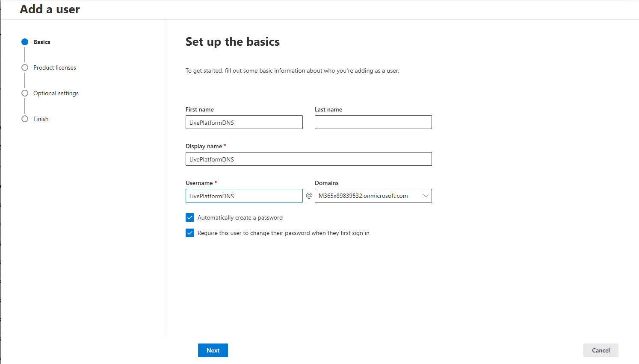Click the Finish step circle
639x364 pixels.
[x=25, y=119]
